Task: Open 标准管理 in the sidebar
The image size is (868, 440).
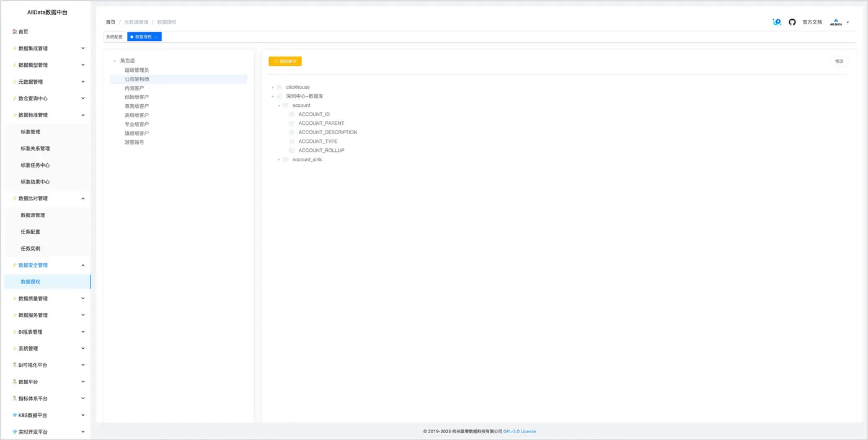Action: 30,132
